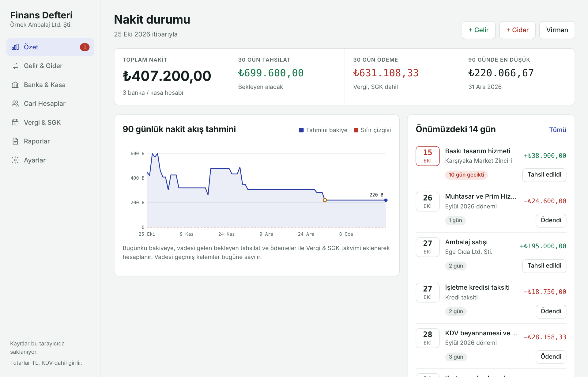The width and height of the screenshot is (588, 377).
Task: Add new income with + Gelir
Action: point(478,30)
